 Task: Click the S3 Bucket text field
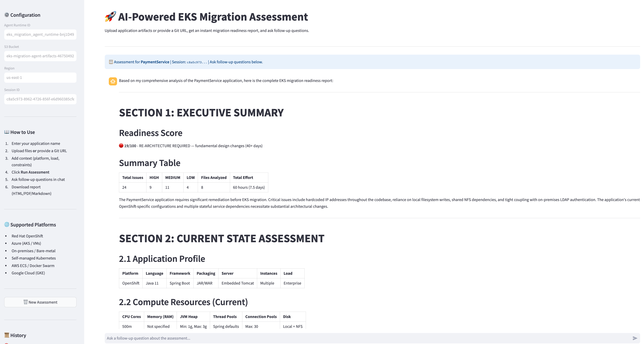[x=40, y=56]
